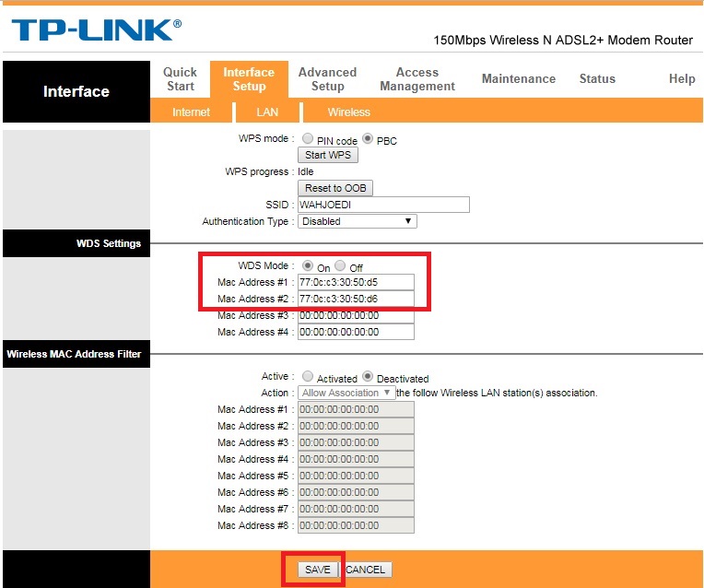
Task: Click filter Mac Address #5 field
Action: pos(356,476)
